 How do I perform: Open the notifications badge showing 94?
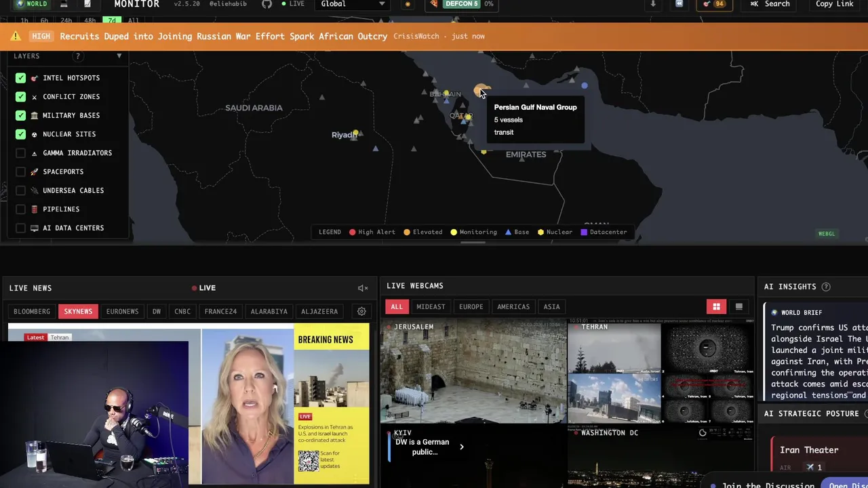[x=714, y=4]
